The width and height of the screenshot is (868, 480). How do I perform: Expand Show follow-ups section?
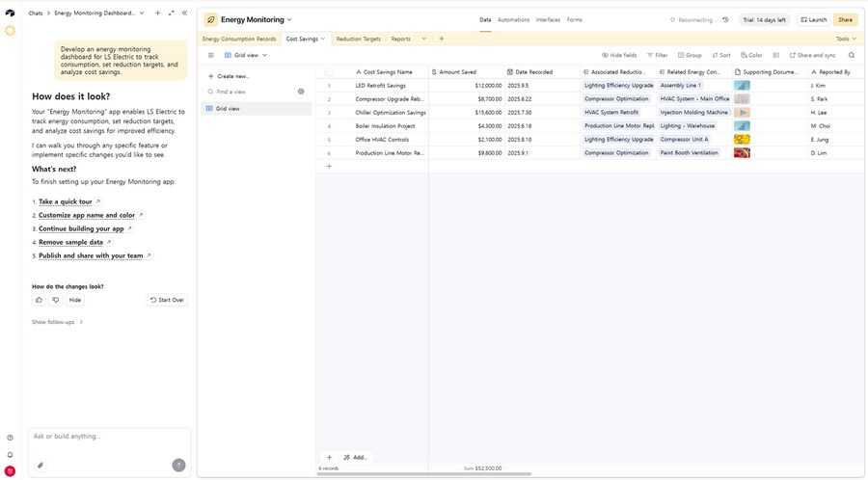point(57,322)
